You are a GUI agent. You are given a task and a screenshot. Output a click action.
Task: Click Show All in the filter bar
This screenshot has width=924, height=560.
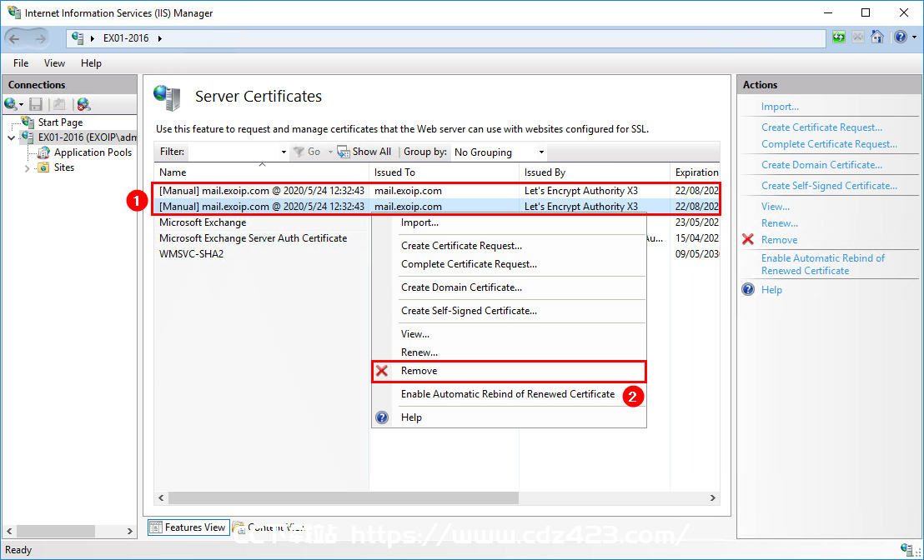coord(364,152)
